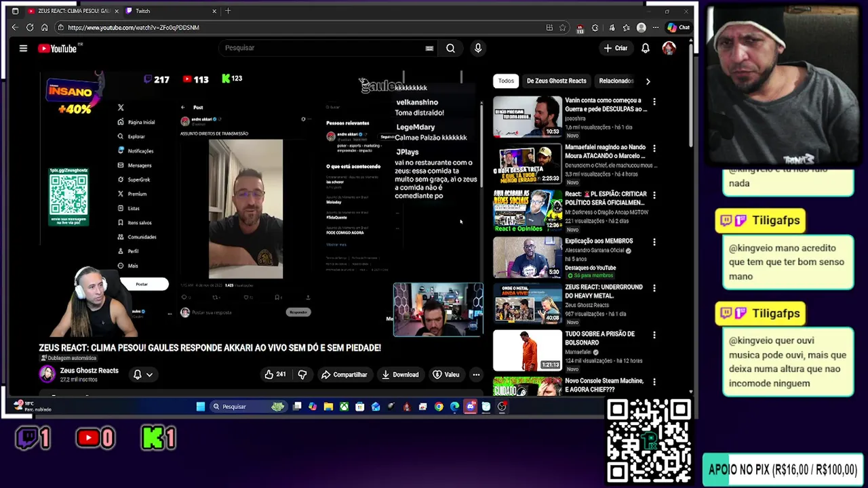Click the address bar URL field

pyautogui.click(x=298, y=27)
